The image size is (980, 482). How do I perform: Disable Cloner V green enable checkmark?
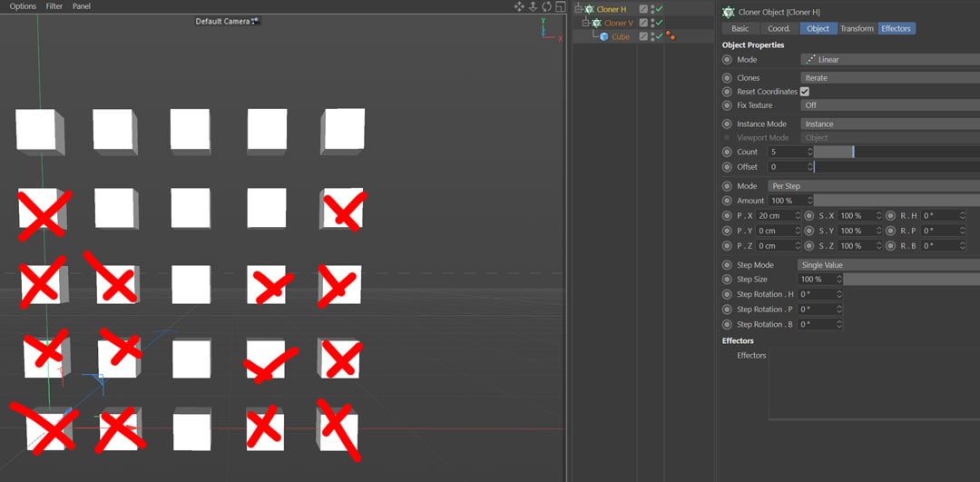659,23
